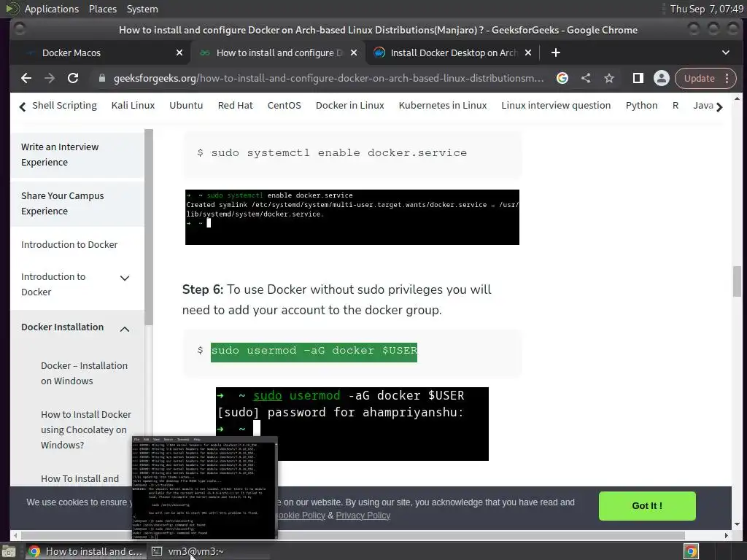The image size is (747, 560).
Task: Click the URL address bar
Action: pyautogui.click(x=329, y=78)
